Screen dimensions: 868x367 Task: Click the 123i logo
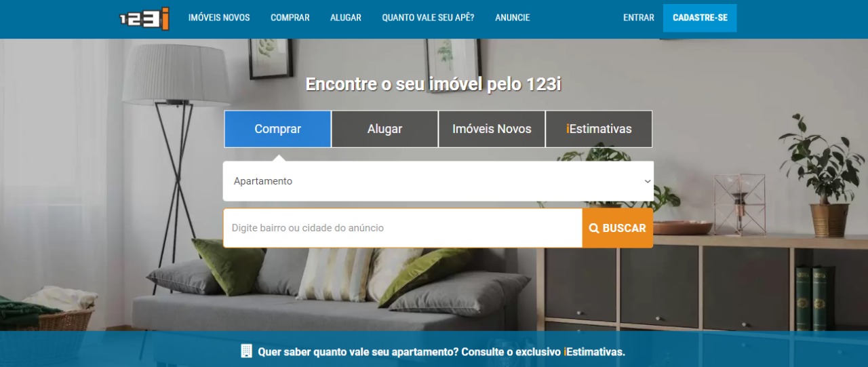pyautogui.click(x=144, y=18)
